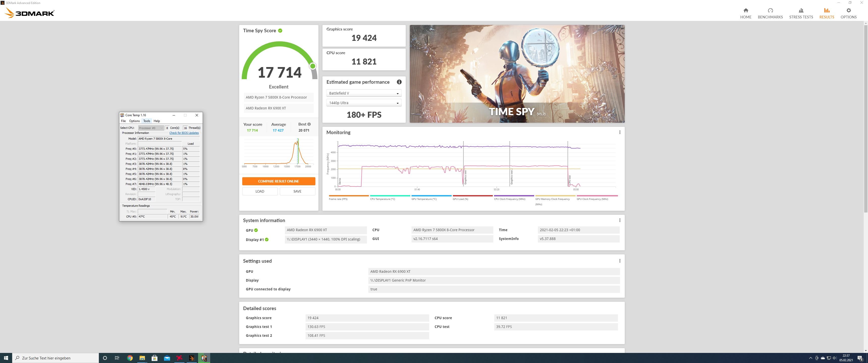The width and height of the screenshot is (868, 363).
Task: Open the Mail app from taskbar
Action: 167,358
